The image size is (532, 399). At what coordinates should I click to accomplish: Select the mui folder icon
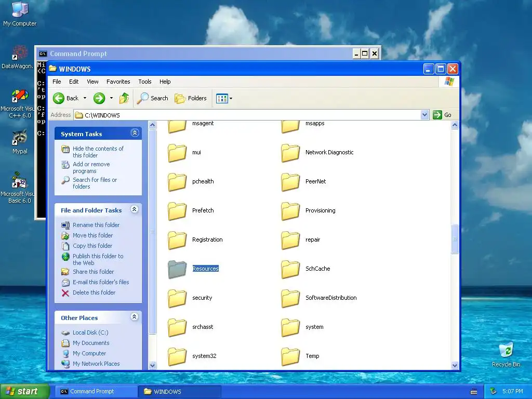point(177,153)
